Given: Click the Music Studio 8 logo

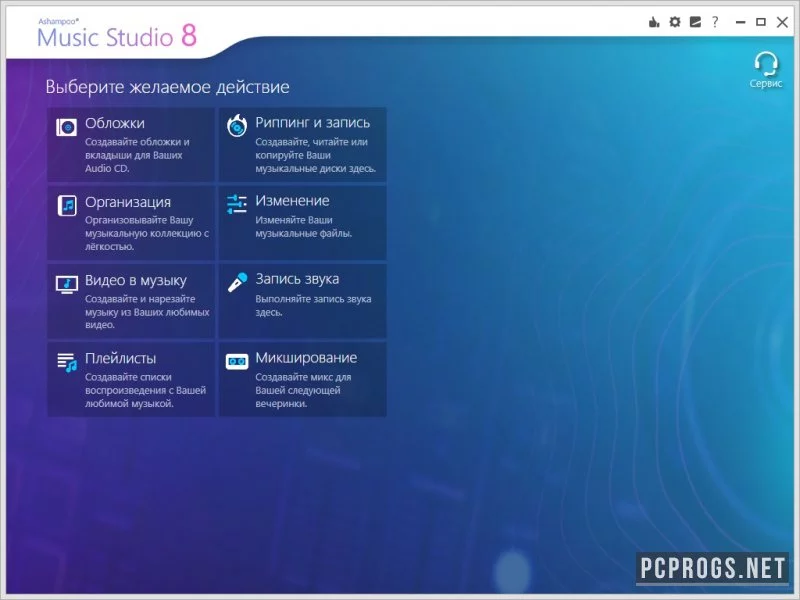Looking at the screenshot, I should click(117, 34).
